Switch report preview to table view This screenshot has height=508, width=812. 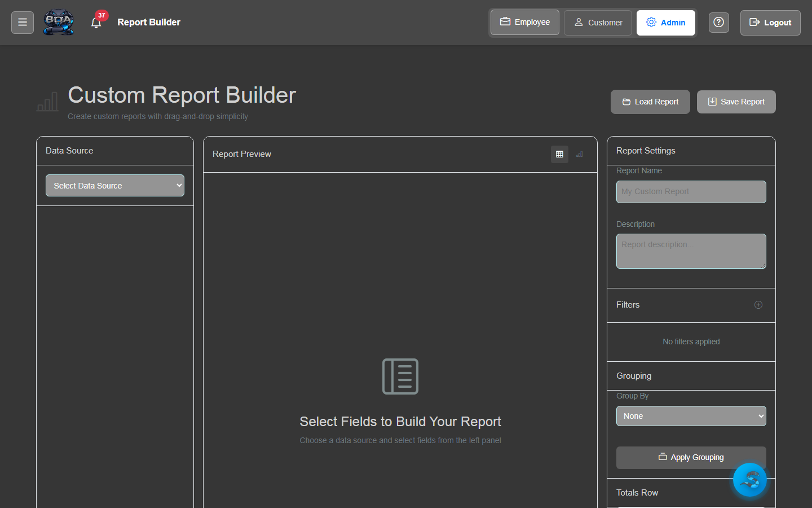[559, 154]
